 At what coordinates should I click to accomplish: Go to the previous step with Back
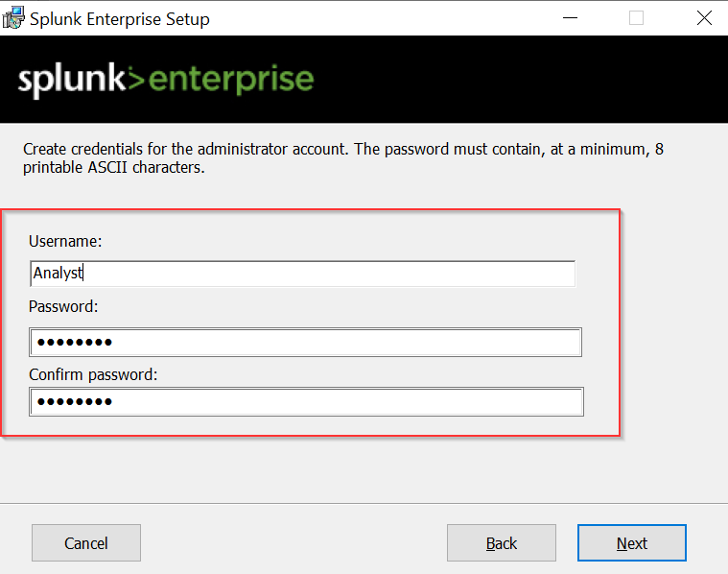point(502,543)
